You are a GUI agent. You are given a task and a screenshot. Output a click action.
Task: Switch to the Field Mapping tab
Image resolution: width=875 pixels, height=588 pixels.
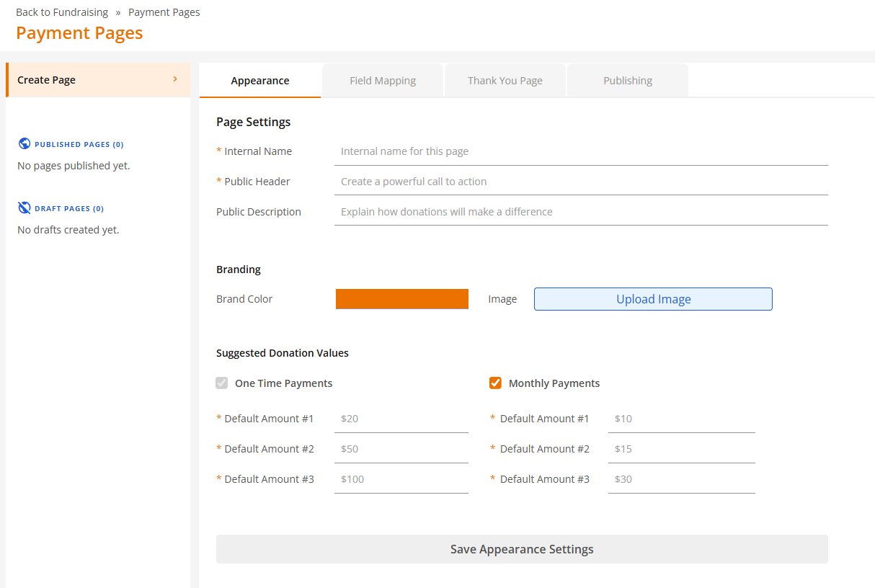382,80
